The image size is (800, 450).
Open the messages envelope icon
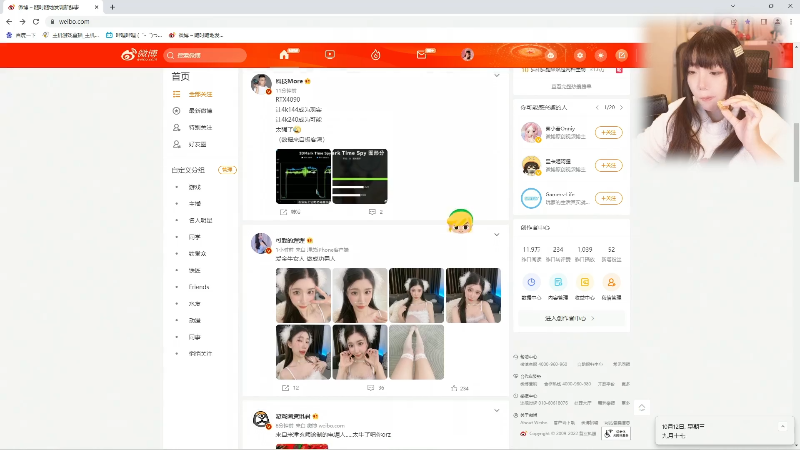point(421,55)
